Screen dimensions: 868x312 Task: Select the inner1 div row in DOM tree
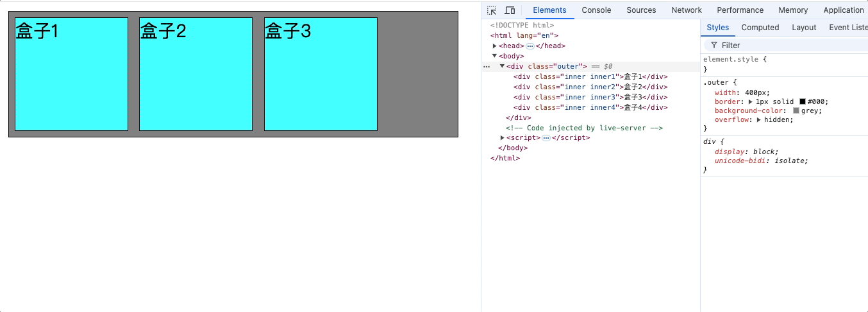pyautogui.click(x=590, y=77)
